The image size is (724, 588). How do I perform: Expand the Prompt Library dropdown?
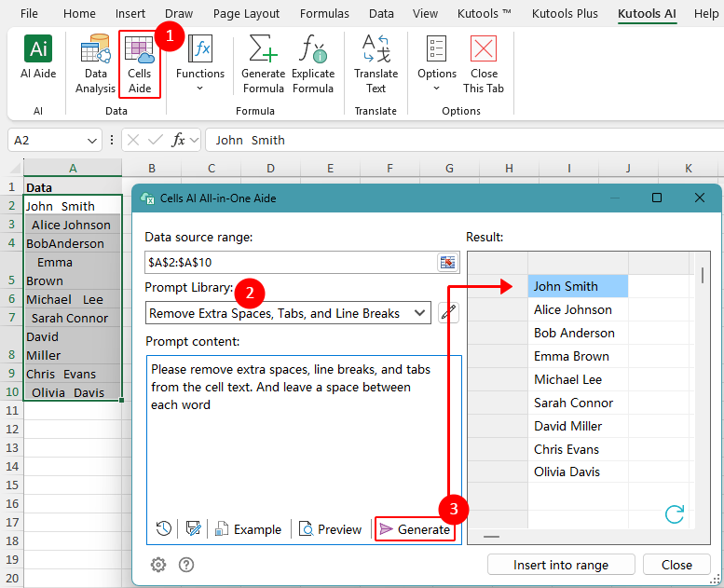(x=418, y=313)
